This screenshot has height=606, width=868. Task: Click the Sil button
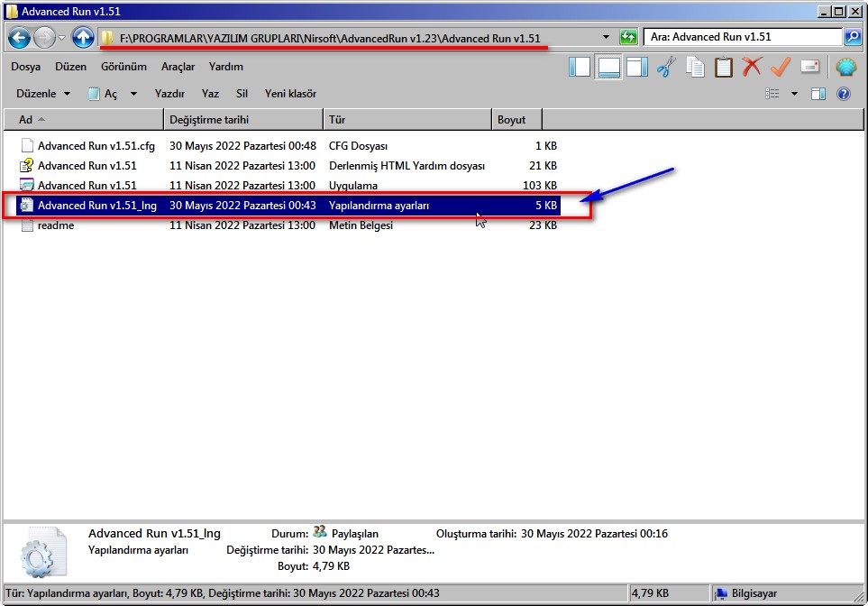coord(242,94)
